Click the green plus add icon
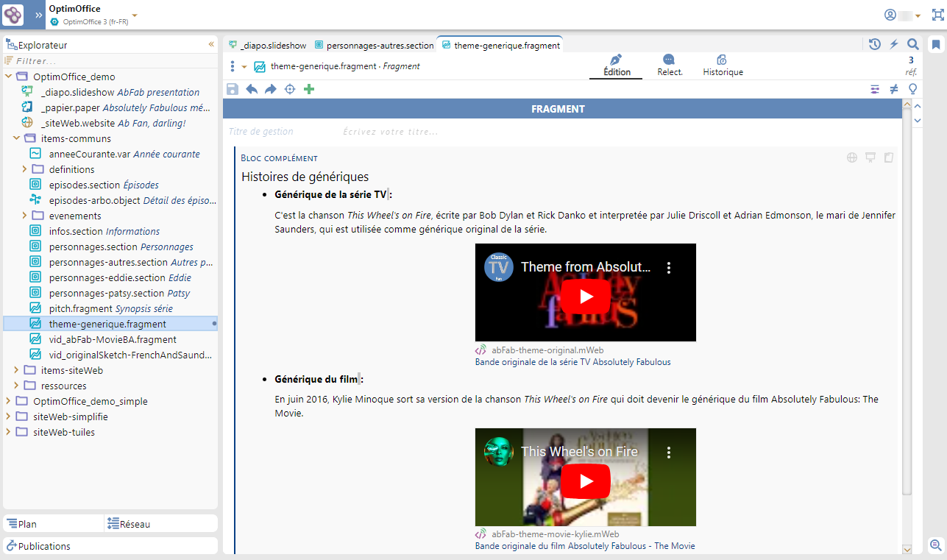This screenshot has width=947, height=560. pyautogui.click(x=309, y=89)
